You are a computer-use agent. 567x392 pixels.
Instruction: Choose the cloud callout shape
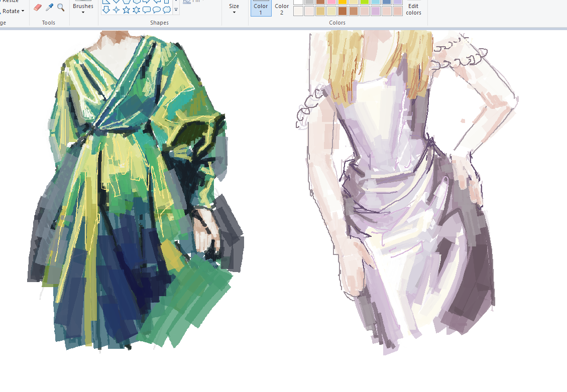click(167, 10)
